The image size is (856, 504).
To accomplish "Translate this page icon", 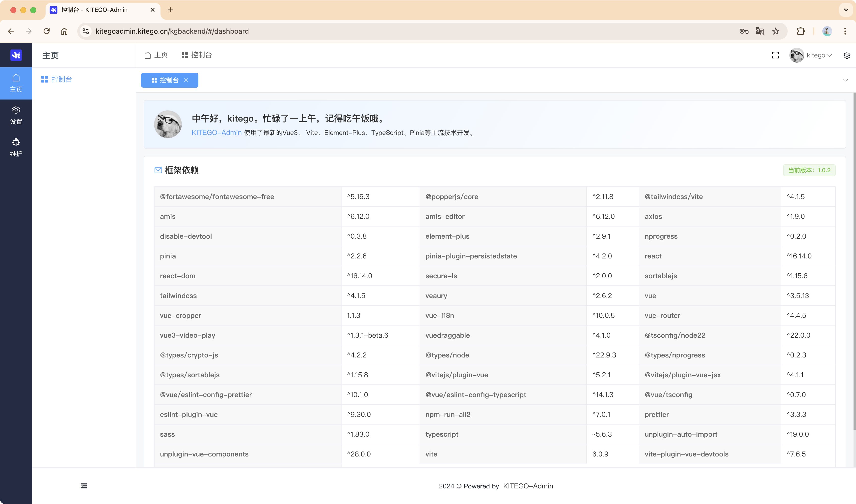I will 760,31.
